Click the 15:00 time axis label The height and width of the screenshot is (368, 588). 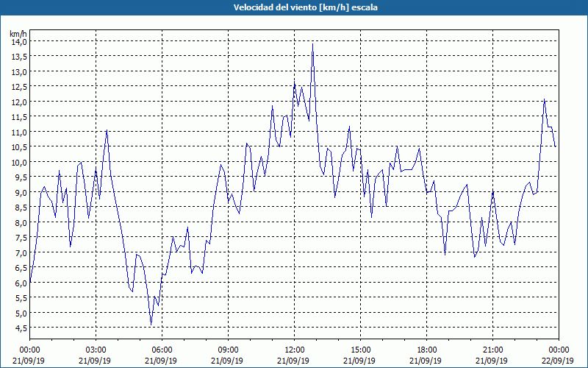pos(360,350)
